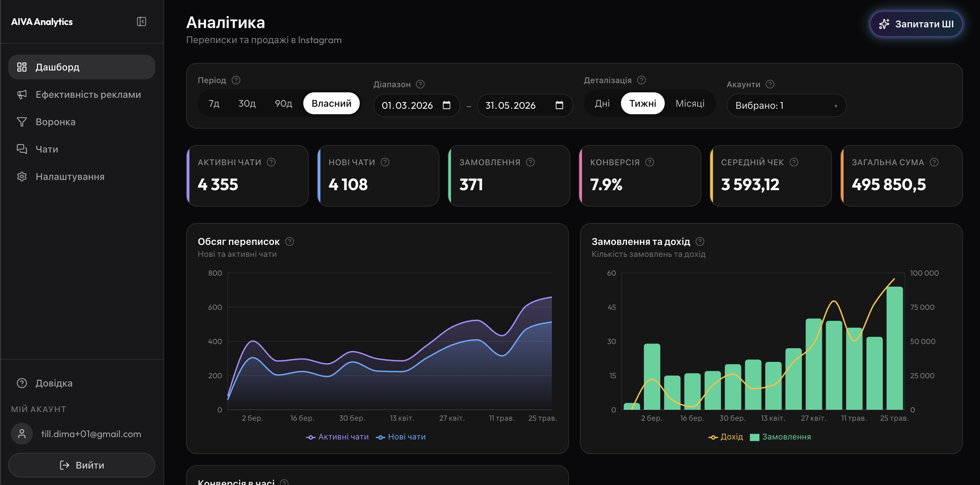Click the till.dima+01@gmail.com account email

coord(91,434)
